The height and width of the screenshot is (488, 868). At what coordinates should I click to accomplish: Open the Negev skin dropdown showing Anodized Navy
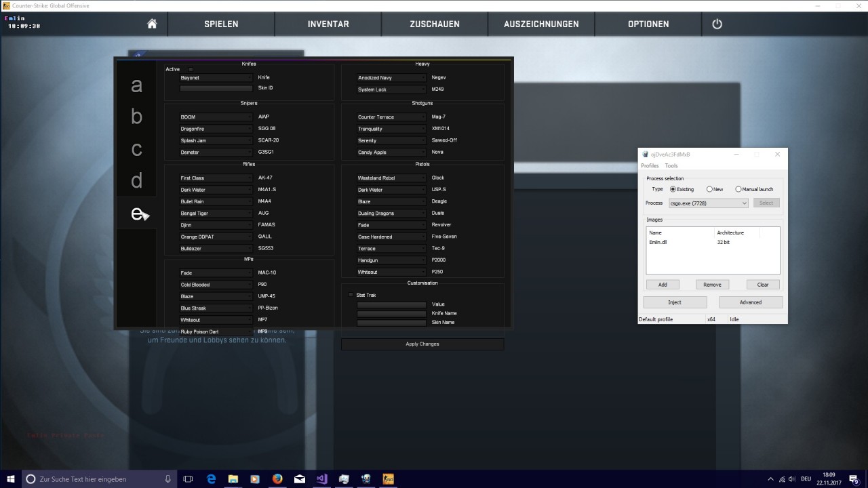(x=392, y=78)
